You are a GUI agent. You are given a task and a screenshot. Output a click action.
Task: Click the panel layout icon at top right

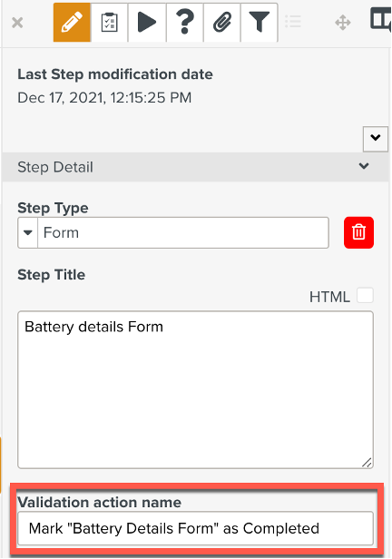(x=380, y=20)
